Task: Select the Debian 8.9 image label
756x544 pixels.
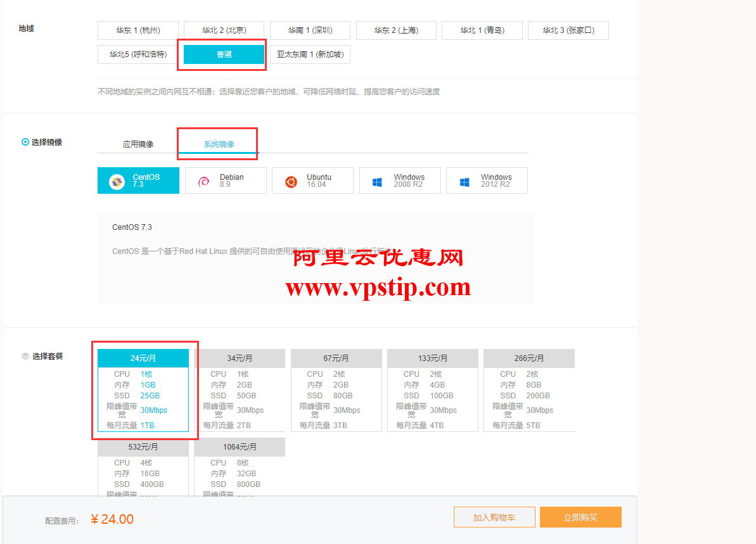Action: 231,180
